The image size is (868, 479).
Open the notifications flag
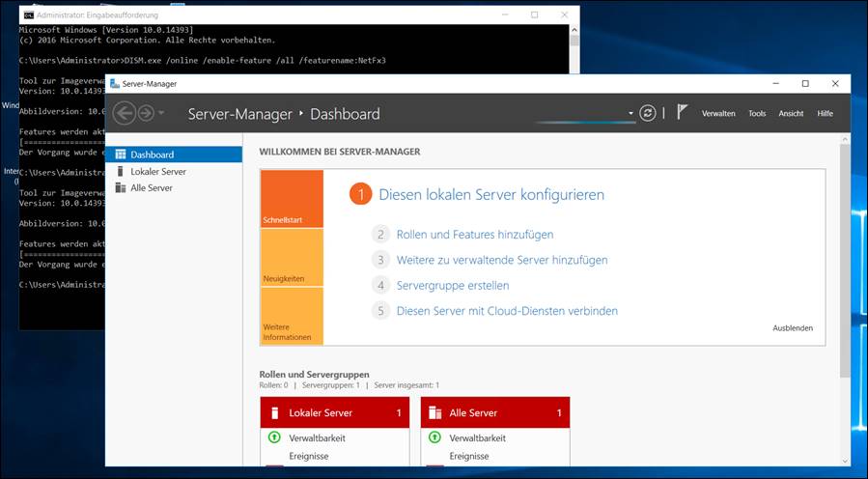(x=682, y=112)
